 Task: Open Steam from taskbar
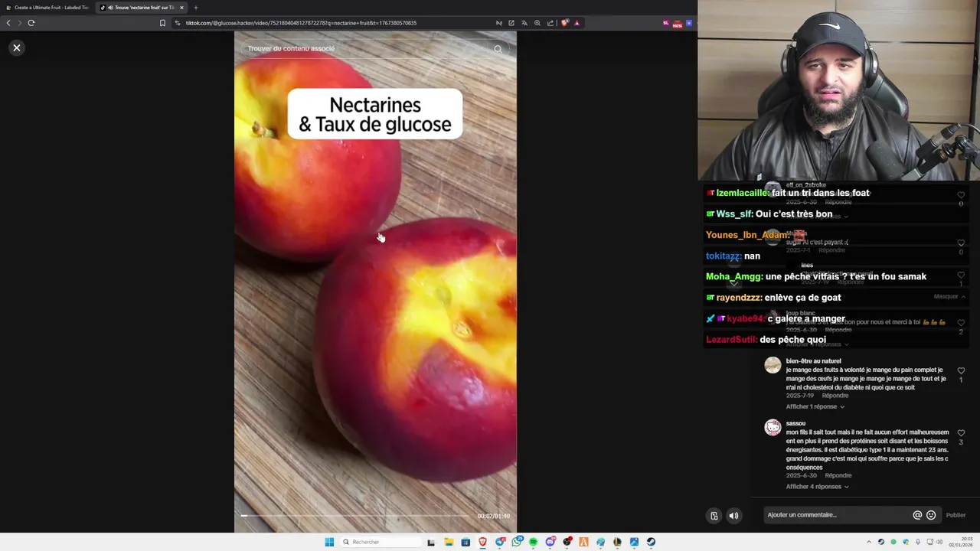[x=651, y=542]
